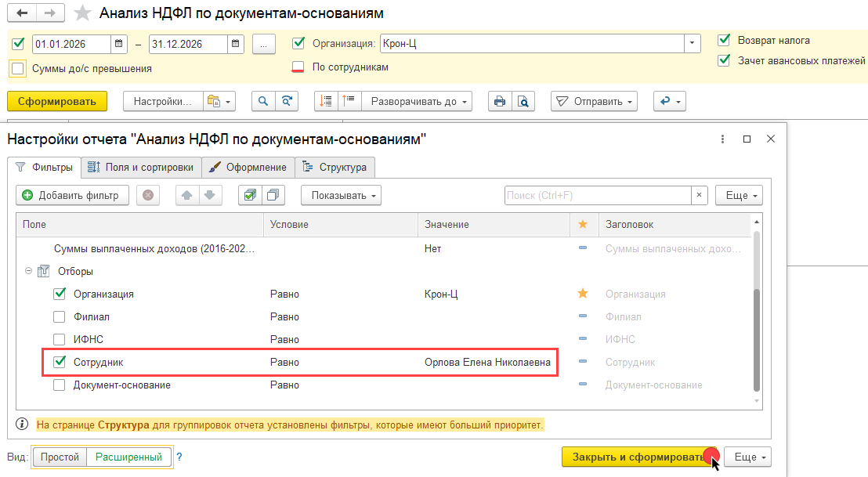Collapse all groups icon in toolbar
Screen dimensions: 868x477
(x=326, y=102)
